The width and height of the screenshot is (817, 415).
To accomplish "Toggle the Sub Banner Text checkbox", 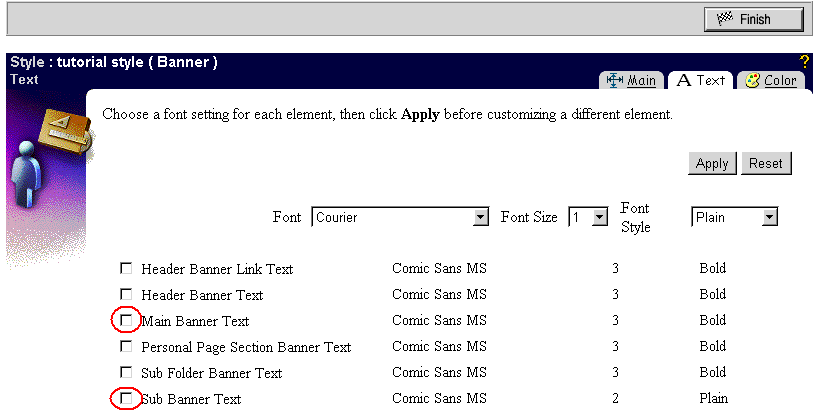I will click(126, 398).
